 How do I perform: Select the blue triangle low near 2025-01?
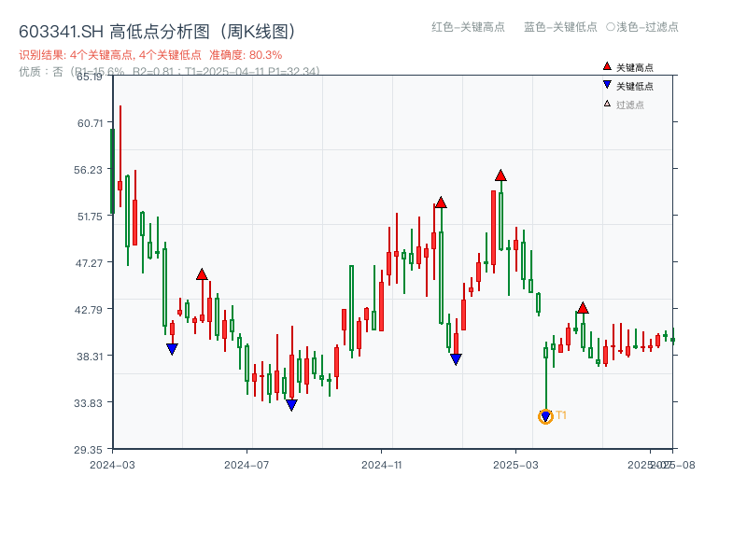(x=456, y=357)
